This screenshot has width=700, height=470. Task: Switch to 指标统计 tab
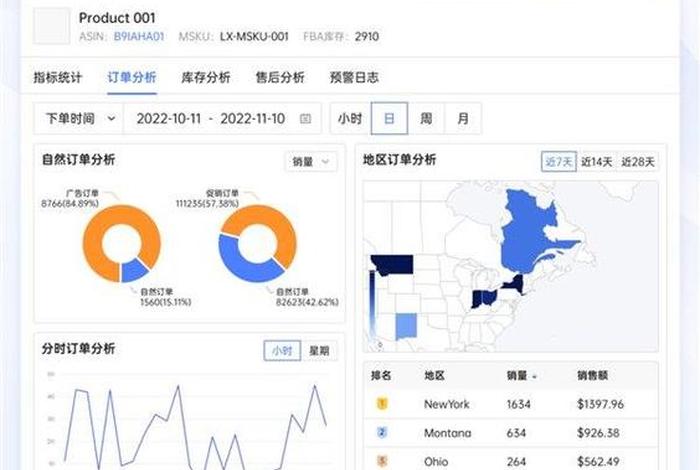pos(58,77)
